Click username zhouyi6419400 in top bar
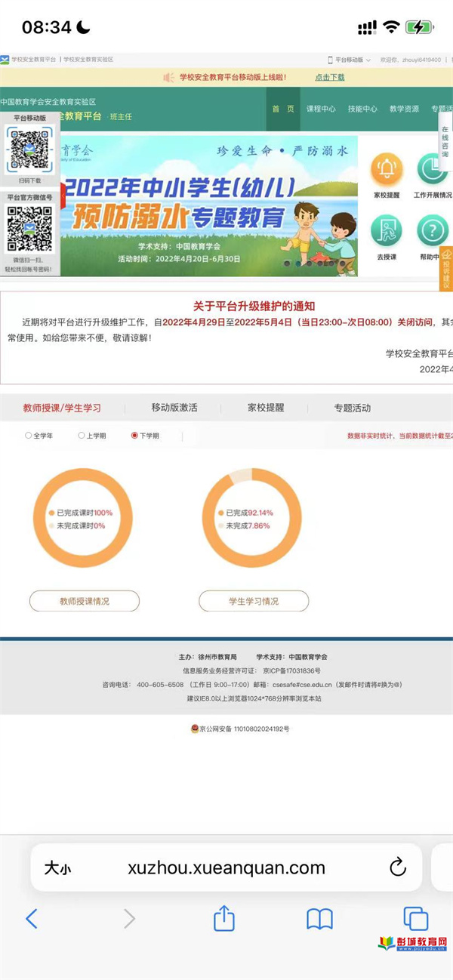The height and width of the screenshot is (980, 453). coord(421,59)
